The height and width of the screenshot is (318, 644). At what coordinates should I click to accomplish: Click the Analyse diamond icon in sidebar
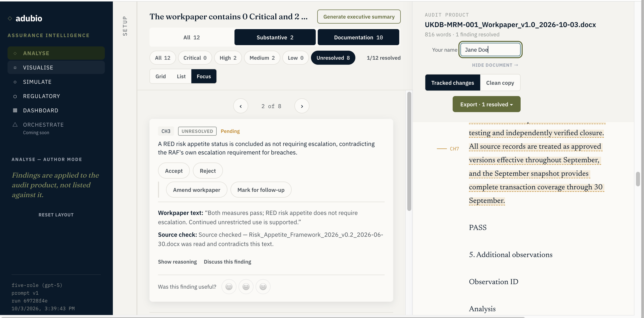tap(15, 53)
